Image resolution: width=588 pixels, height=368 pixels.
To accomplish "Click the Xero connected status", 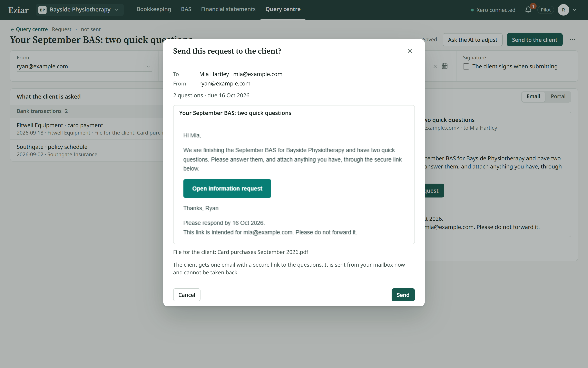I will pyautogui.click(x=493, y=10).
